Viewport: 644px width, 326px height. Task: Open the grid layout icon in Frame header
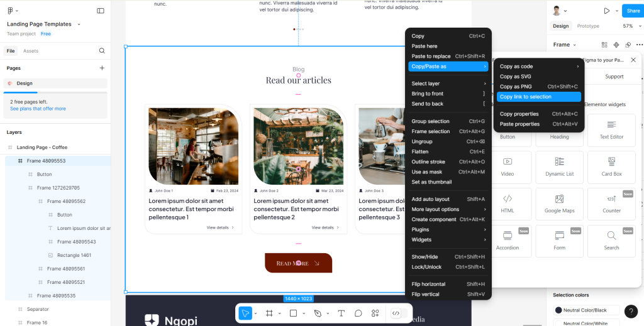[604, 45]
